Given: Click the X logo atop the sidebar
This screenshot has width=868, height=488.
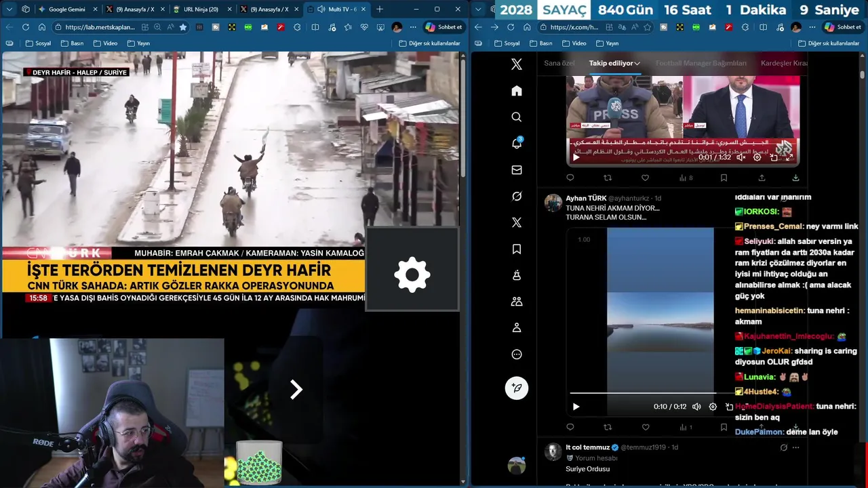Looking at the screenshot, I should [x=517, y=64].
